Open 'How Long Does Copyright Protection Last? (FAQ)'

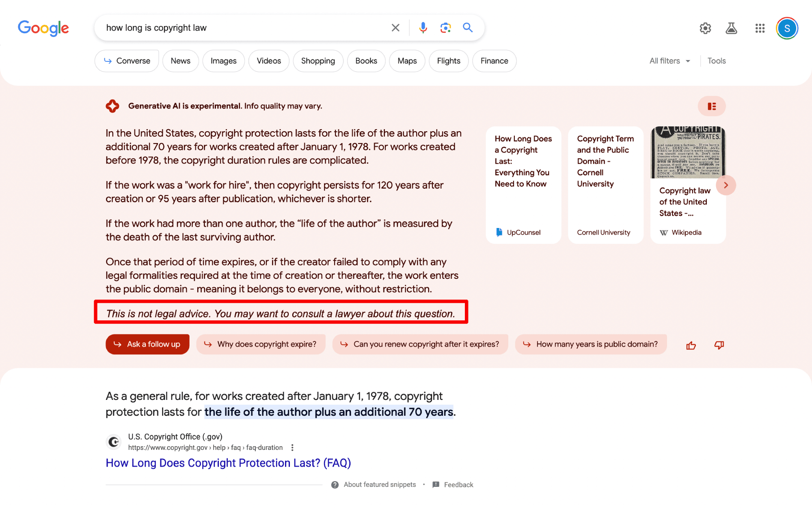pos(228,463)
